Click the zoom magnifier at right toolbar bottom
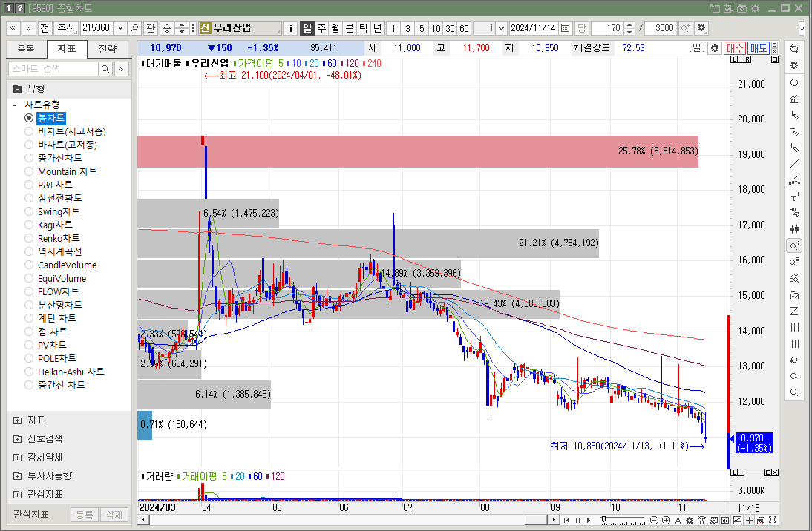 pos(794,393)
